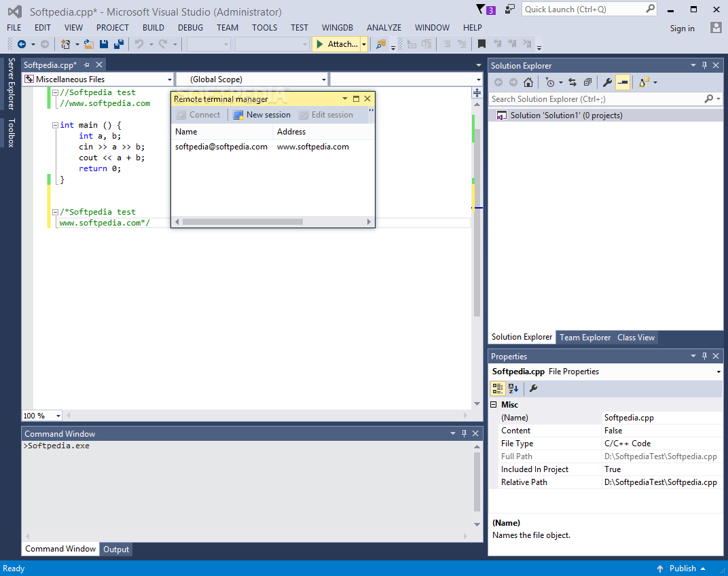
Task: Open the WINGDB menu
Action: point(338,28)
